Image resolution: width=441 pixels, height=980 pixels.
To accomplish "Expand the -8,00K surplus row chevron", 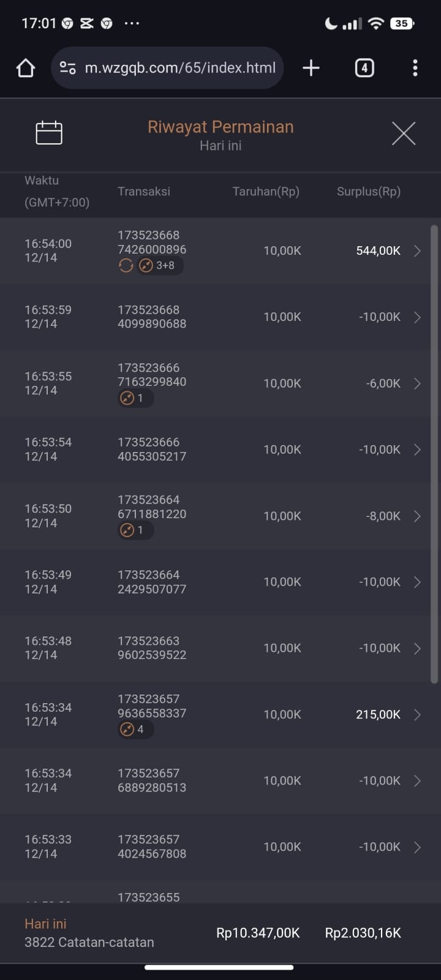I will [417, 516].
